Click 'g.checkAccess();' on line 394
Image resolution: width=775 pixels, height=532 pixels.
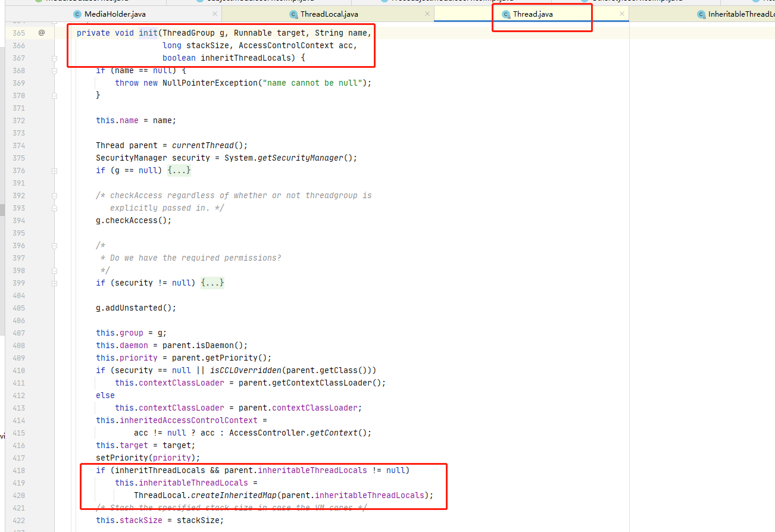pos(133,220)
